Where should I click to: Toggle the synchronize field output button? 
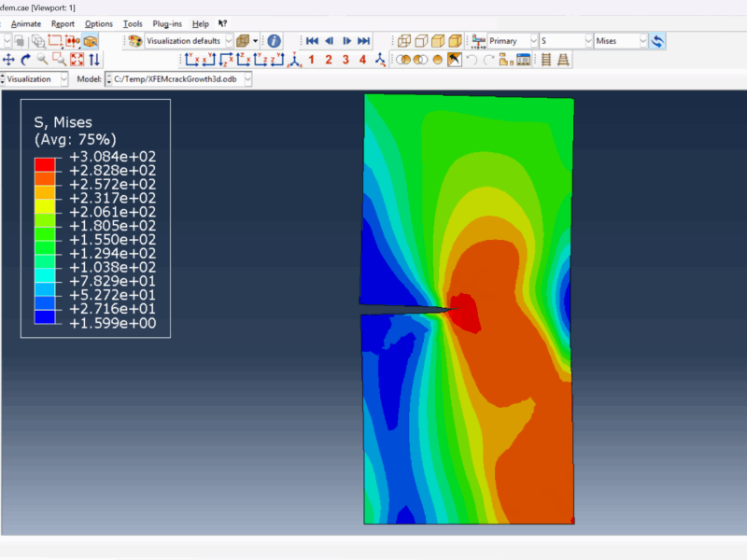point(657,41)
